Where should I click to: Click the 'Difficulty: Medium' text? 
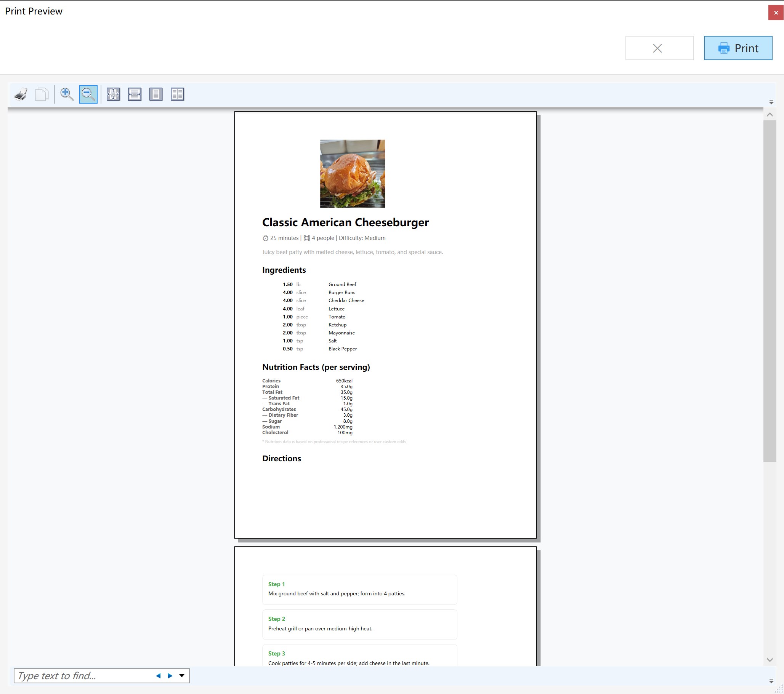pos(362,238)
